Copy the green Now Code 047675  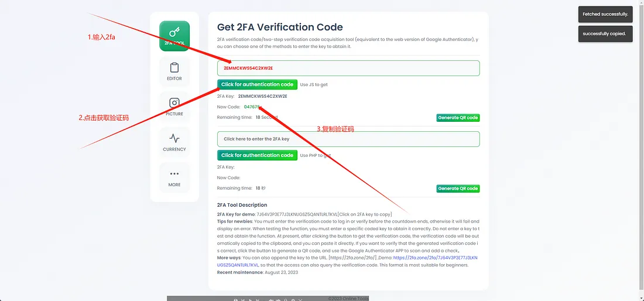point(252,107)
